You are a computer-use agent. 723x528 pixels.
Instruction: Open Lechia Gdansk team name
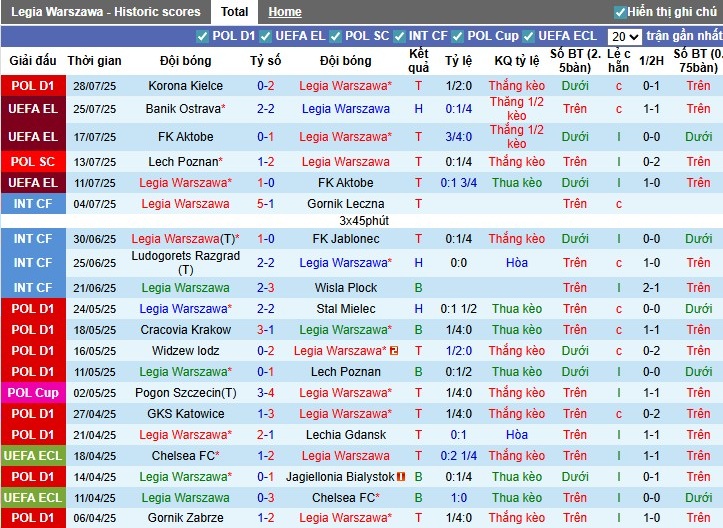click(345, 435)
